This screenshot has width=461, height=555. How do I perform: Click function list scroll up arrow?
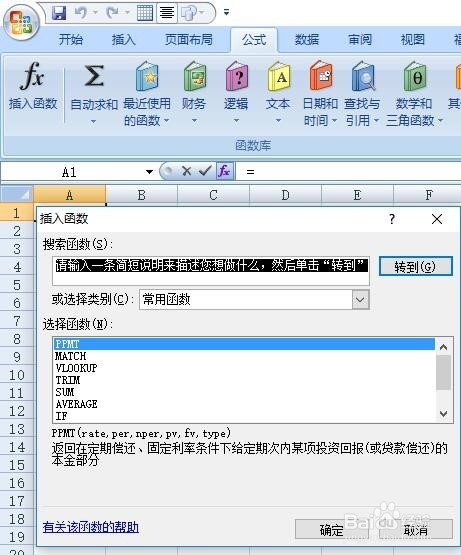tap(443, 347)
